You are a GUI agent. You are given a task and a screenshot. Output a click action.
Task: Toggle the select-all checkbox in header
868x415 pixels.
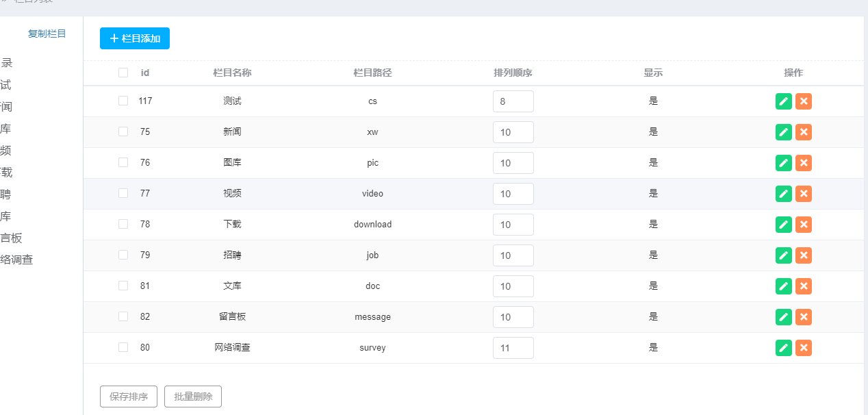[x=123, y=73]
